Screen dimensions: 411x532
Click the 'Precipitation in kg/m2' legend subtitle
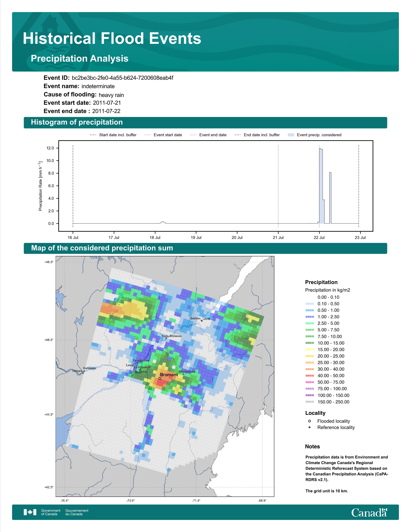(328, 290)
